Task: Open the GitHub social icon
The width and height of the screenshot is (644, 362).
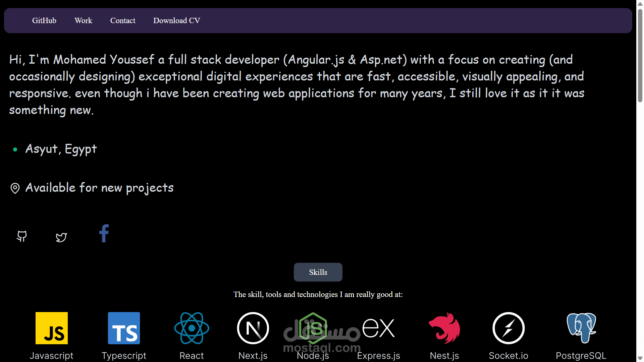Action: (22, 236)
